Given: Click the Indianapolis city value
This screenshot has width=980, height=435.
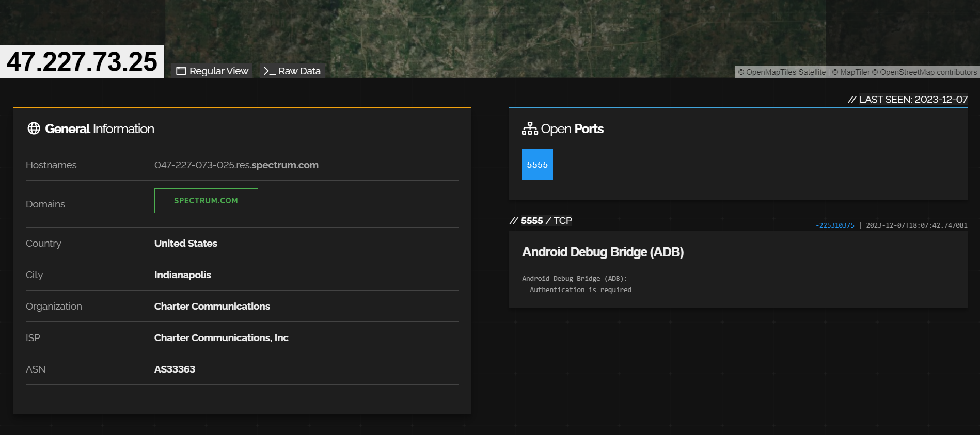Looking at the screenshot, I should click(182, 275).
